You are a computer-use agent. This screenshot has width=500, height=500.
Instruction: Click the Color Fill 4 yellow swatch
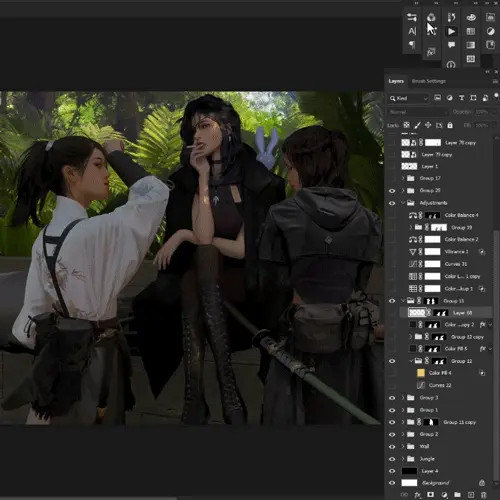[421, 373]
